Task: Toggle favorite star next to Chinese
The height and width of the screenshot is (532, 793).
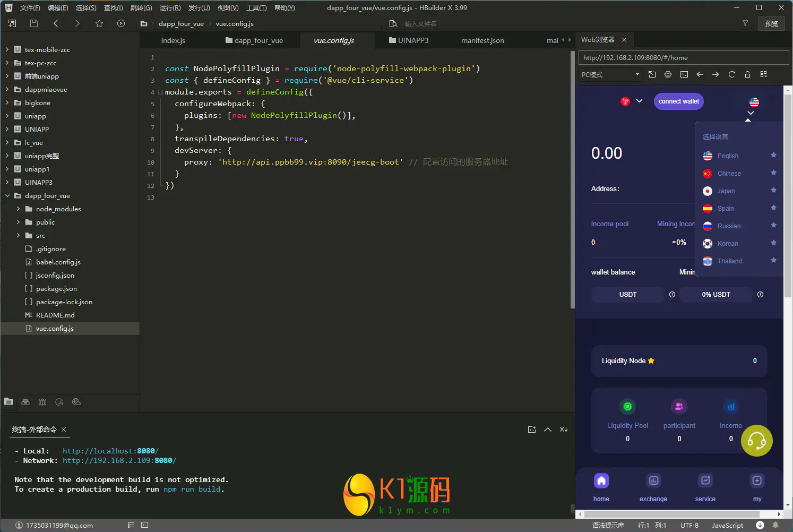Action: (773, 173)
